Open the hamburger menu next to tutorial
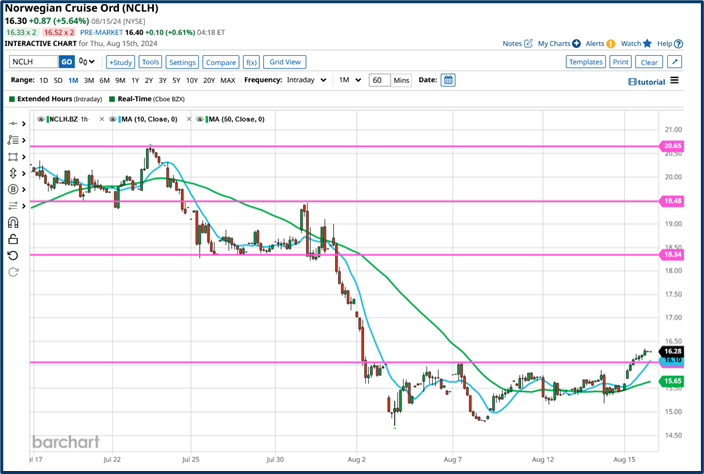The image size is (704, 474). pos(674,80)
